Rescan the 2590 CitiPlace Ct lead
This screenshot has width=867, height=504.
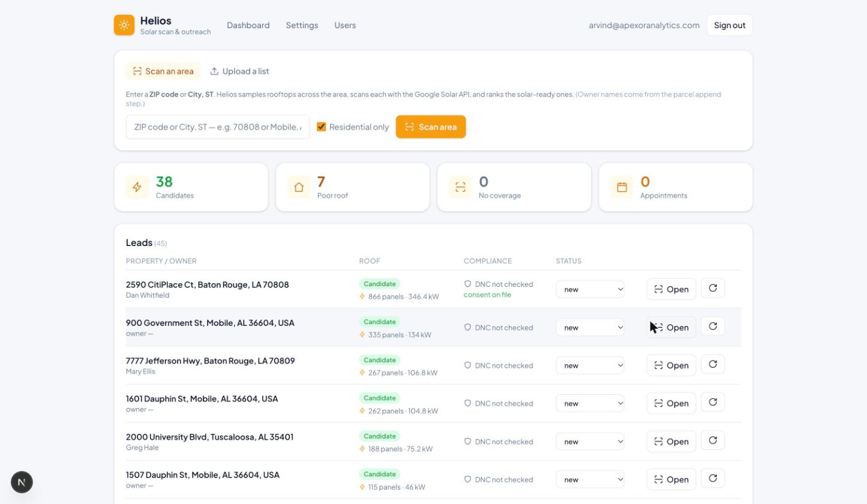[x=713, y=289]
